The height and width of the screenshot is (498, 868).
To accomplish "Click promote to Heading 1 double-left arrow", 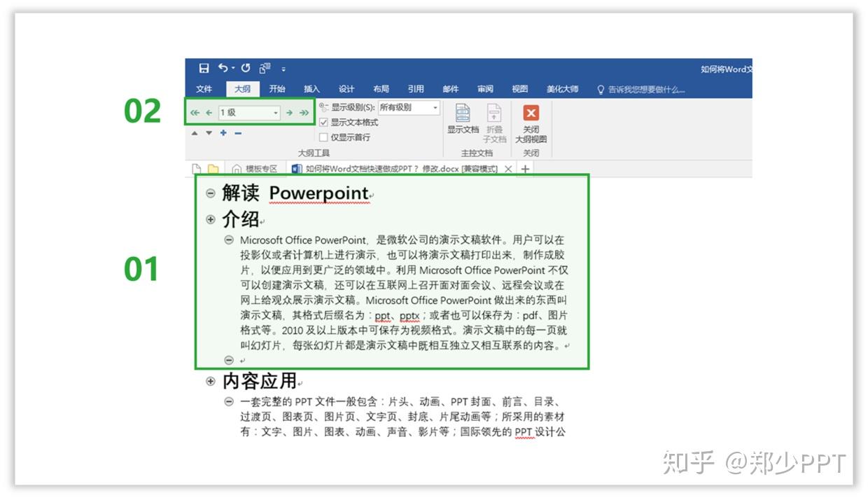I will click(195, 113).
